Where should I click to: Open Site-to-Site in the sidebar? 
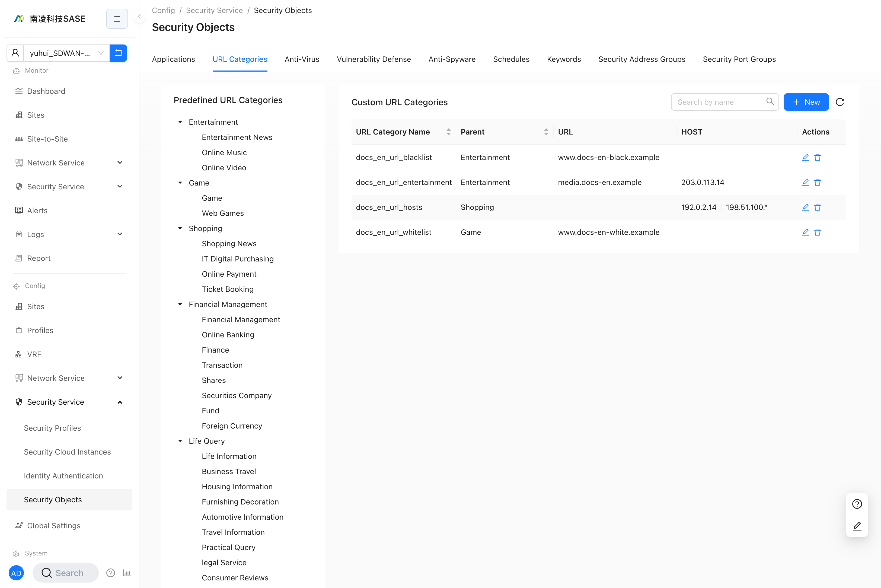click(x=70, y=139)
